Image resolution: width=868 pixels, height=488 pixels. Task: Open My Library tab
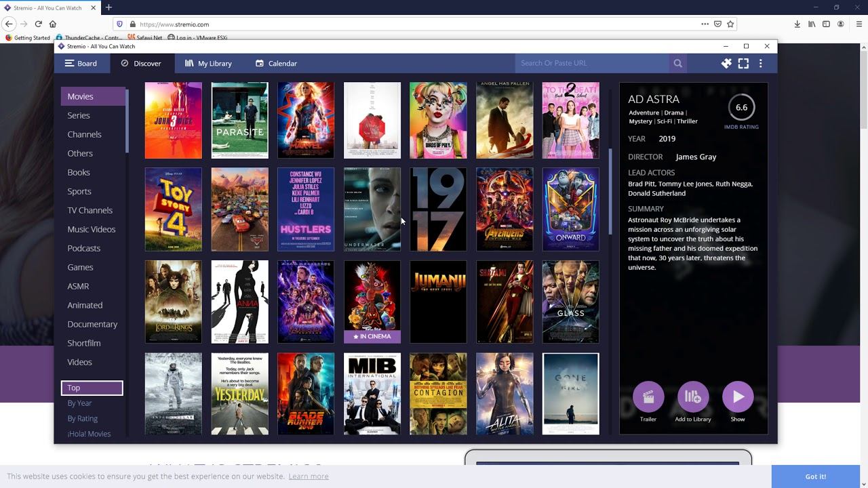click(208, 63)
